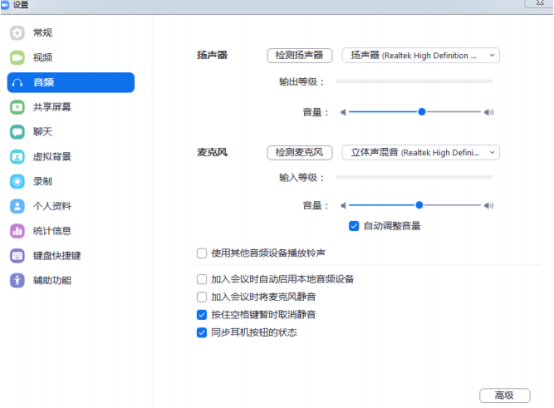Viewport: 554px width, 408px height.
Task: Enable 使用其他音频设备播放铃声 checkbox
Action: click(202, 253)
